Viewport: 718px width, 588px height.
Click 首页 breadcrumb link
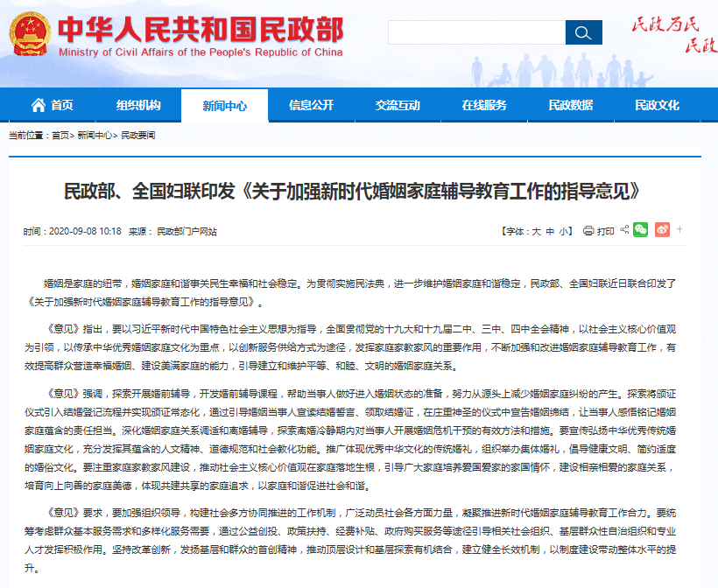click(x=60, y=136)
